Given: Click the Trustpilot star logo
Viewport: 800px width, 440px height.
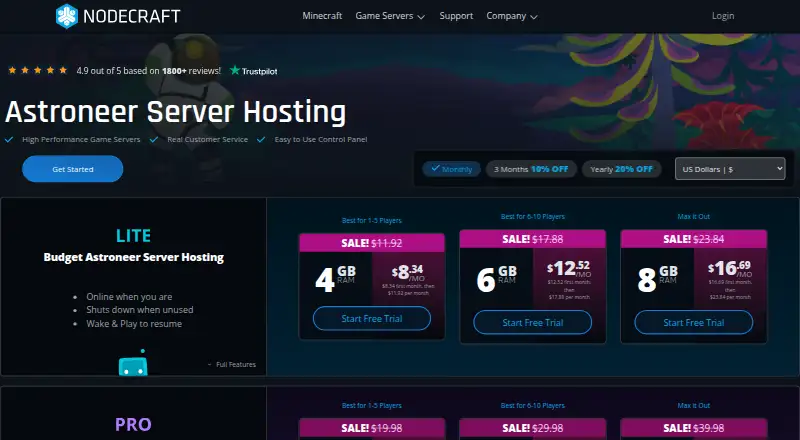Looking at the screenshot, I should 235,70.
